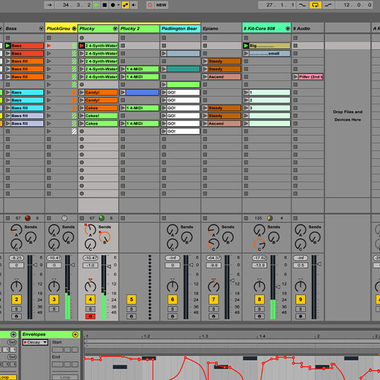Toggle the yellow Loop switch in transport bar
The height and width of the screenshot is (380, 380).
[x=315, y=5]
